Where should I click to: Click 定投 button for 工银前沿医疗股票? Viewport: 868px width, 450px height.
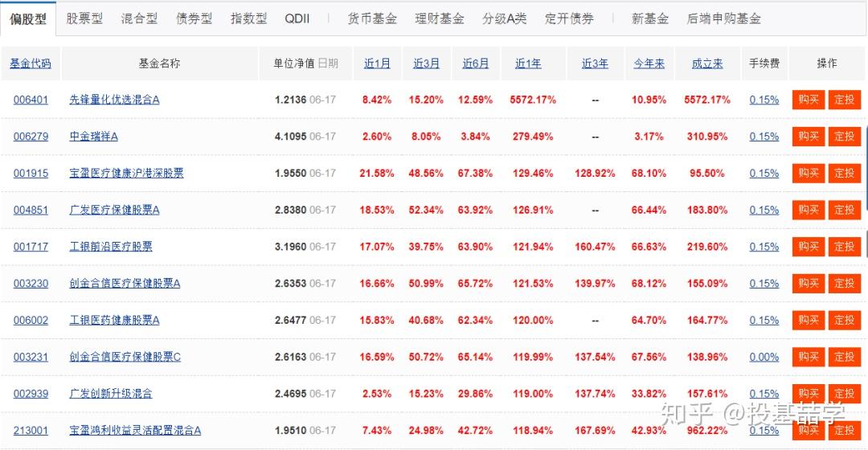(844, 247)
